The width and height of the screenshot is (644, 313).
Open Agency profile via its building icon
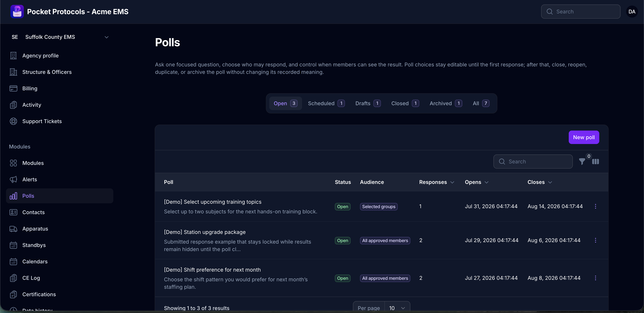pyautogui.click(x=13, y=56)
